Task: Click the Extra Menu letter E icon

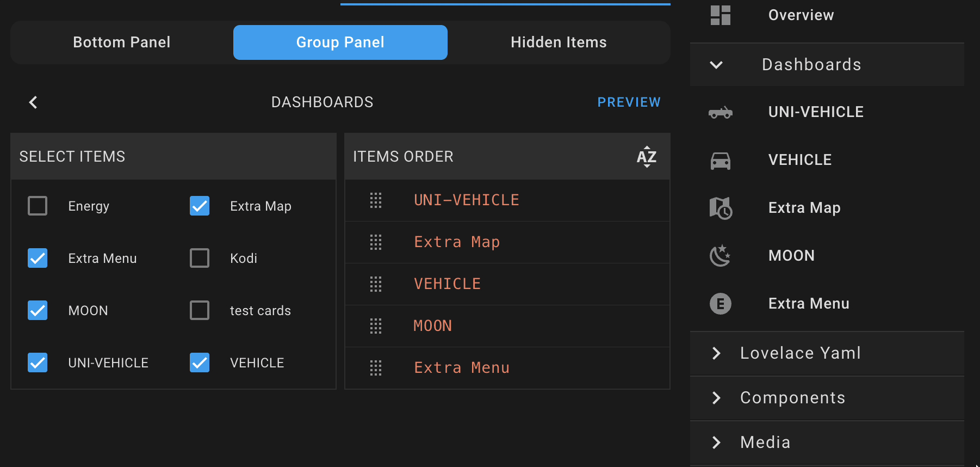Action: pos(720,304)
